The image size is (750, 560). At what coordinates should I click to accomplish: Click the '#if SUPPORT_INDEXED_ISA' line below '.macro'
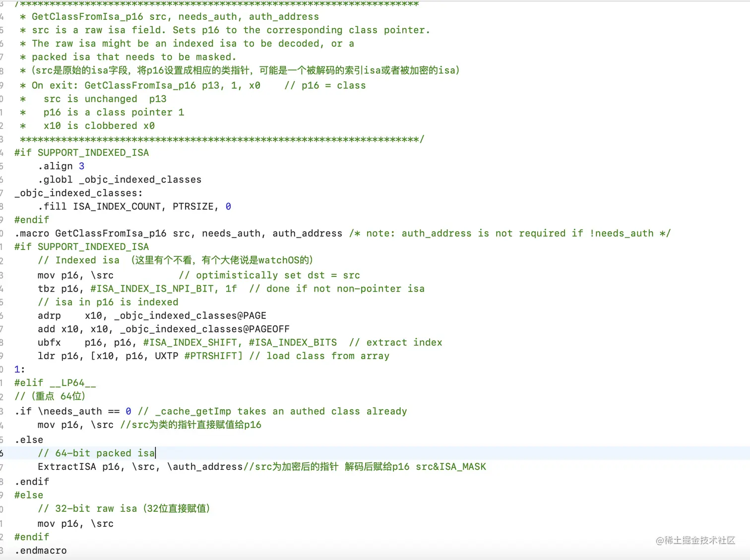(81, 247)
